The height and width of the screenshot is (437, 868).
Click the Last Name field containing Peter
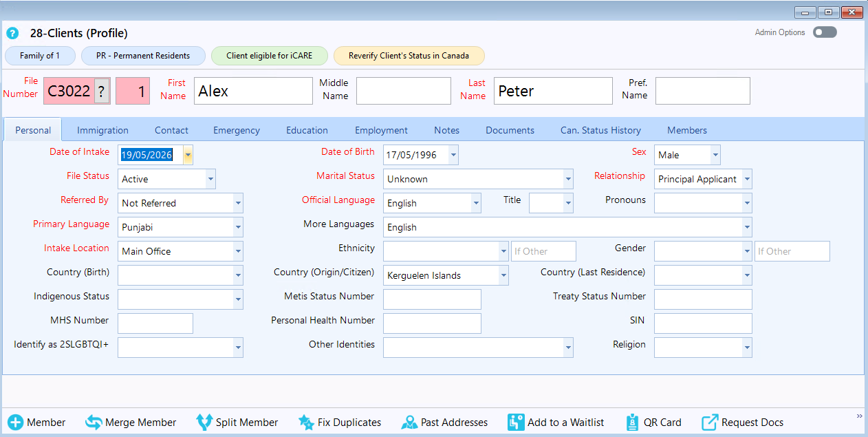553,91
